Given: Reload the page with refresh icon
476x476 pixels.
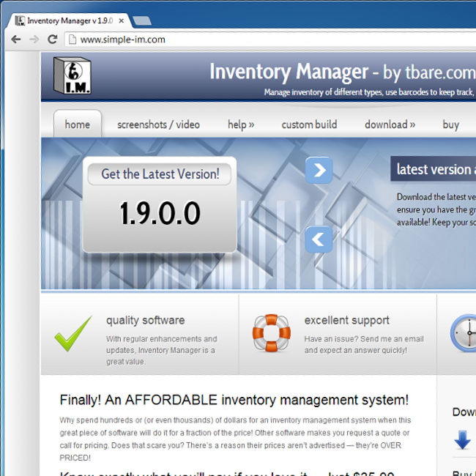Looking at the screenshot, I should pos(53,39).
